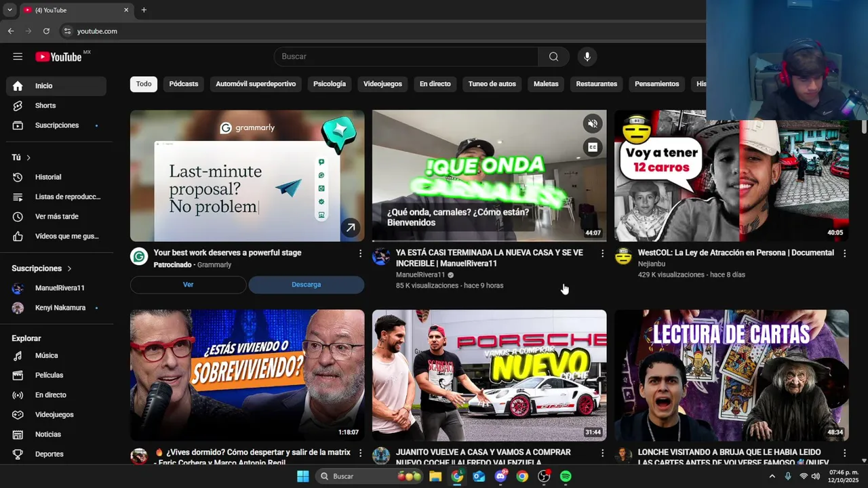The height and width of the screenshot is (488, 868).
Task: Open Películas in Explorar
Action: click(x=56, y=375)
